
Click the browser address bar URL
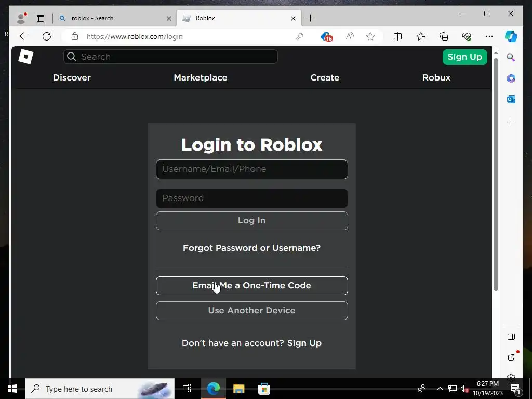pyautogui.click(x=135, y=37)
